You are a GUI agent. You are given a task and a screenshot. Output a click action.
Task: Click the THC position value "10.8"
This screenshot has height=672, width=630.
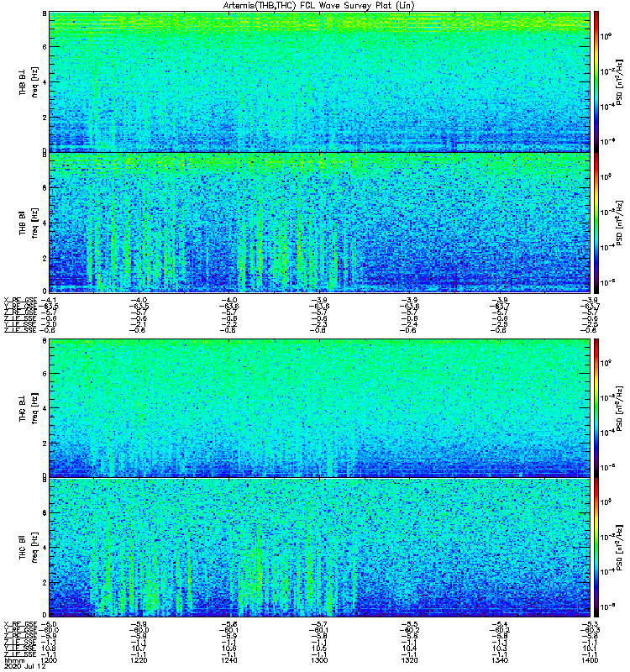[x=50, y=648]
